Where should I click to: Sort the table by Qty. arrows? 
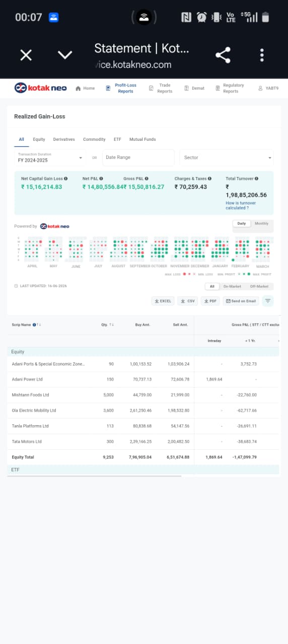click(x=112, y=325)
